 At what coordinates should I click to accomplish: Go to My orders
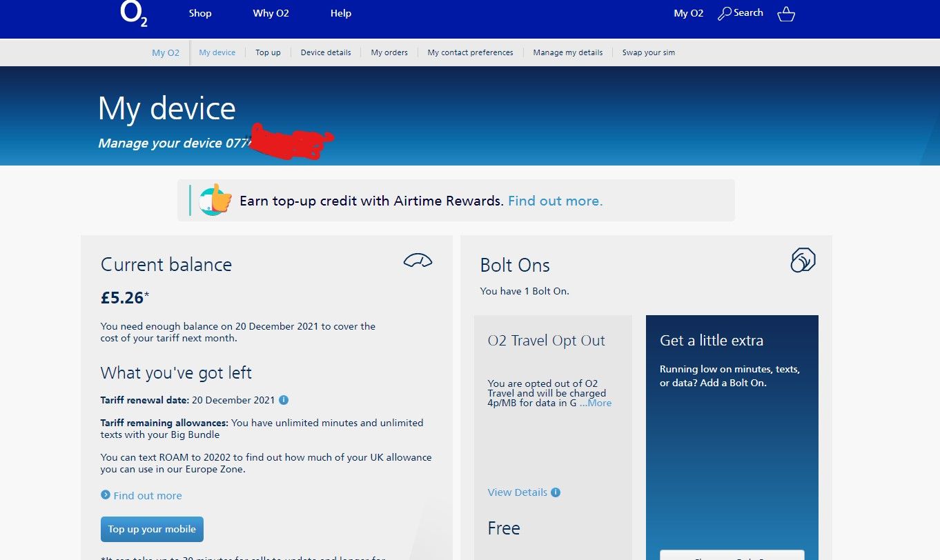389,52
